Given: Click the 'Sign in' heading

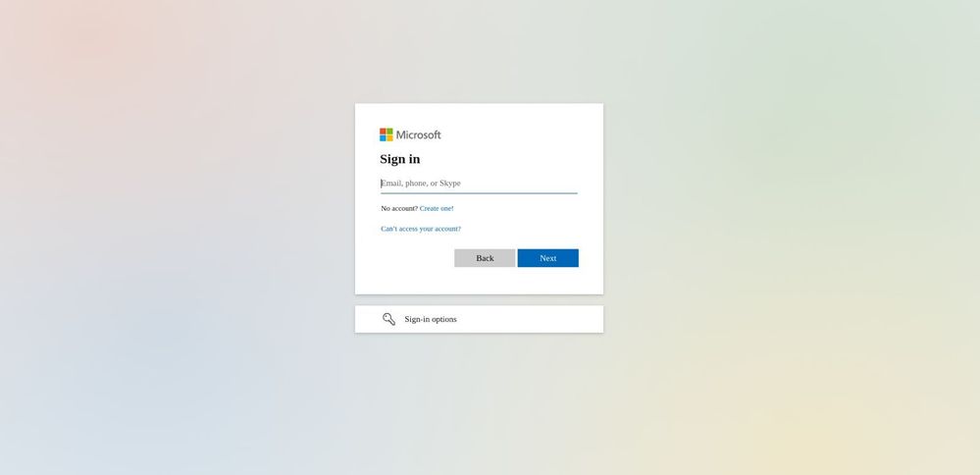Looking at the screenshot, I should (x=400, y=159).
